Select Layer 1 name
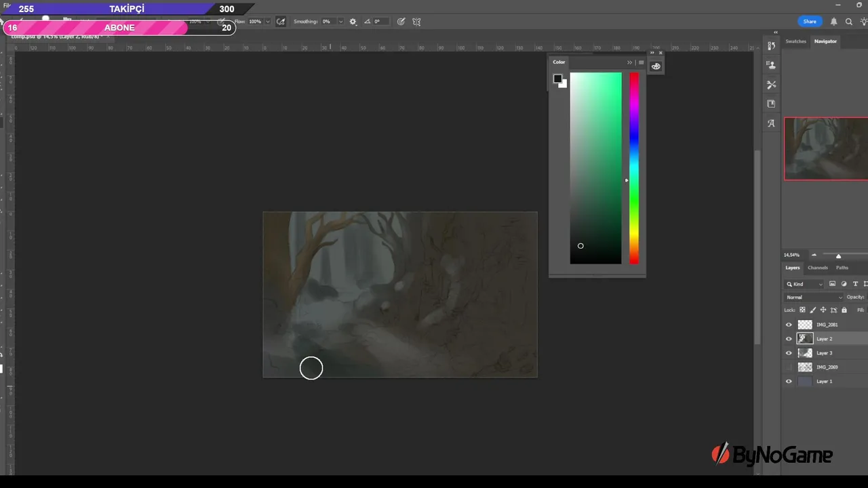This screenshot has height=488, width=868. point(824,382)
